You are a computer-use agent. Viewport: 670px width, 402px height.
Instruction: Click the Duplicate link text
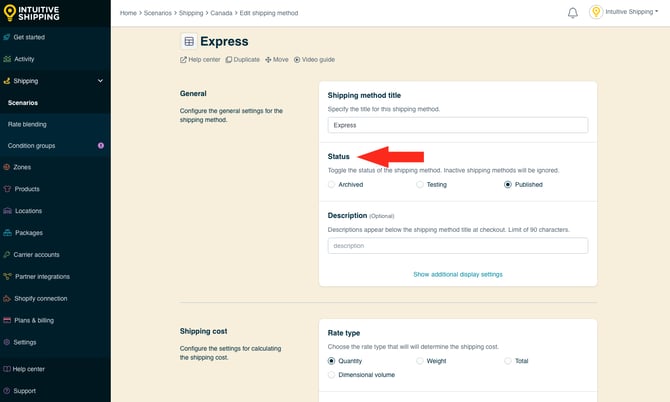point(247,60)
